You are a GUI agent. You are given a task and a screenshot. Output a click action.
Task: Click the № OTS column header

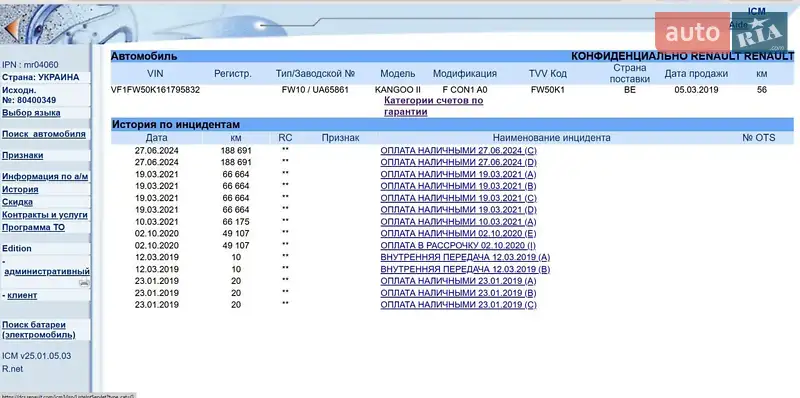[758, 138]
